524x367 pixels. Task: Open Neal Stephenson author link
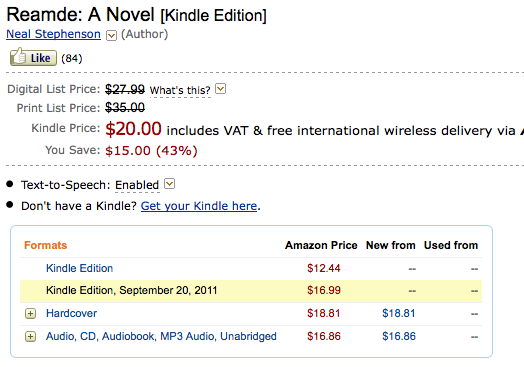tap(53, 34)
